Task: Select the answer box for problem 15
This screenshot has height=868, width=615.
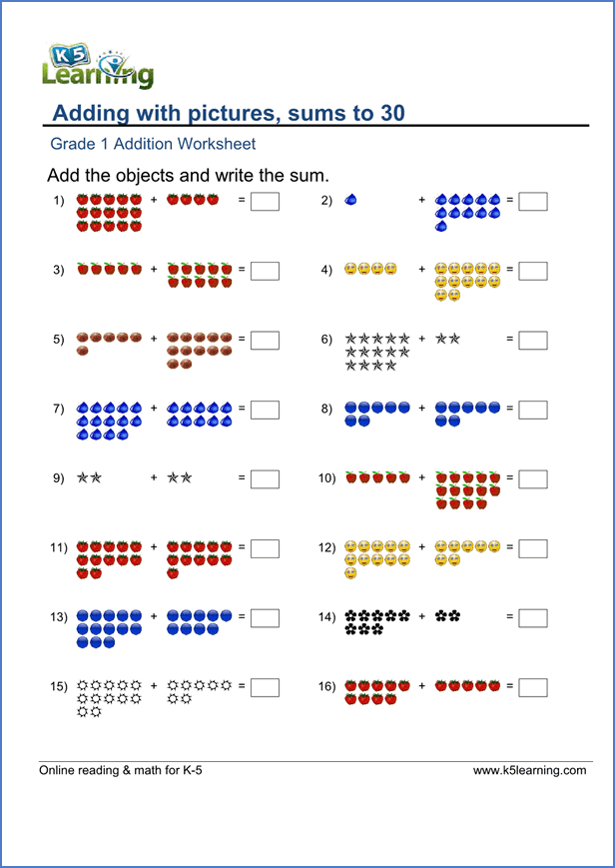Action: (265, 687)
